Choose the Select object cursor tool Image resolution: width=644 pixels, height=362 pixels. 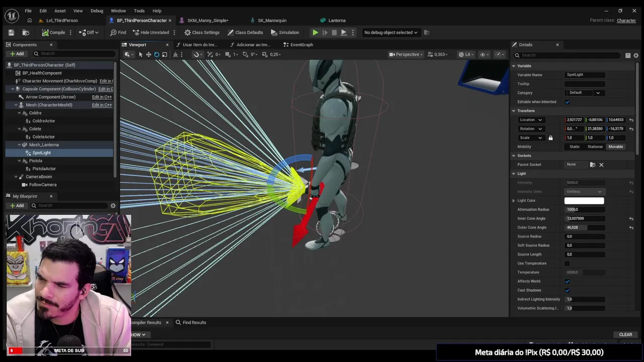click(140, 54)
